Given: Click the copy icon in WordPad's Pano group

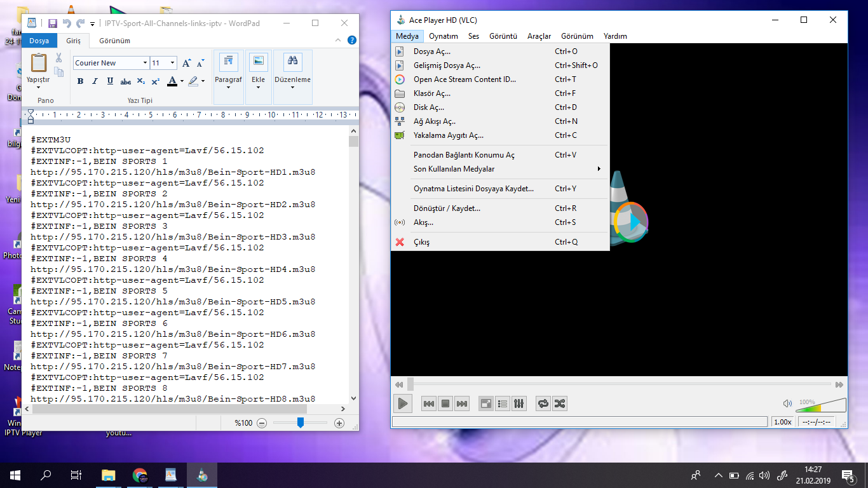Looking at the screenshot, I should (x=58, y=72).
